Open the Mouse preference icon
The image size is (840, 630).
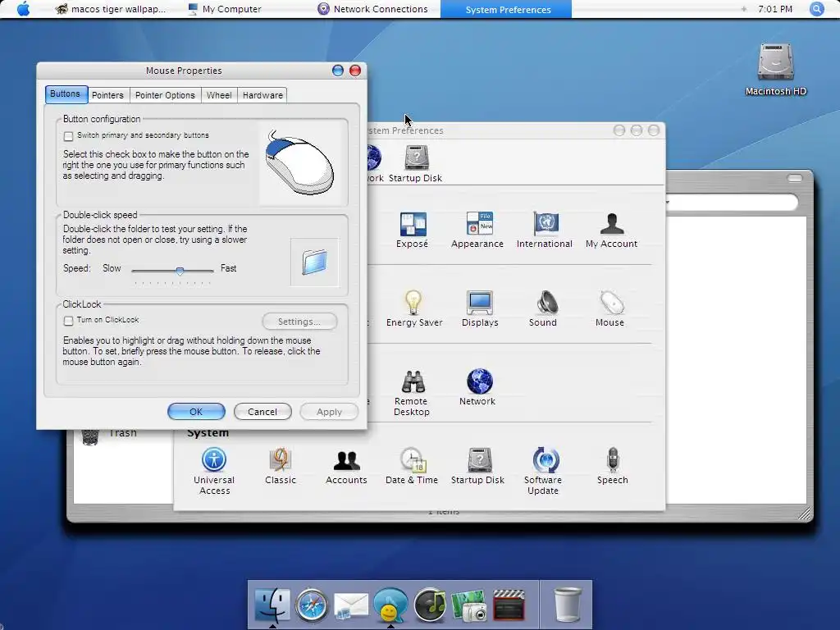[x=609, y=308]
